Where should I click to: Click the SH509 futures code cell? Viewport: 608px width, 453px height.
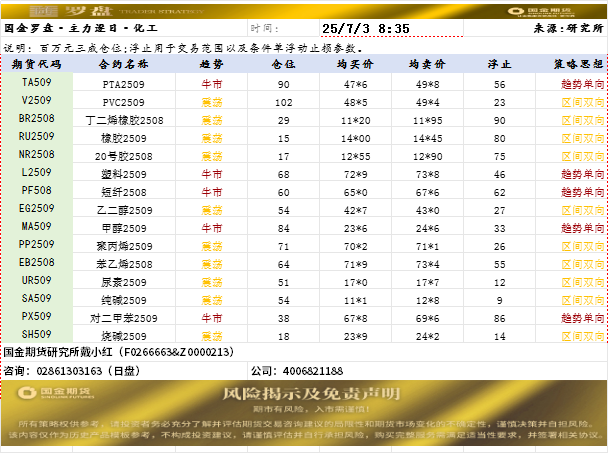(x=37, y=334)
